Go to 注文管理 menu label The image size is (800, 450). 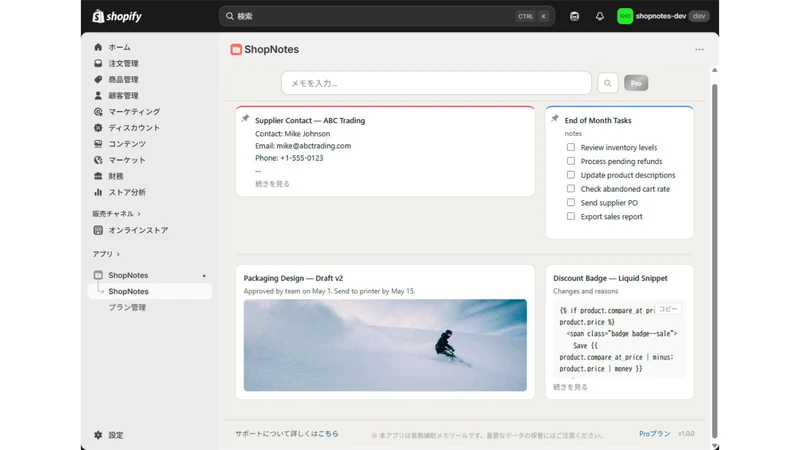(x=123, y=63)
